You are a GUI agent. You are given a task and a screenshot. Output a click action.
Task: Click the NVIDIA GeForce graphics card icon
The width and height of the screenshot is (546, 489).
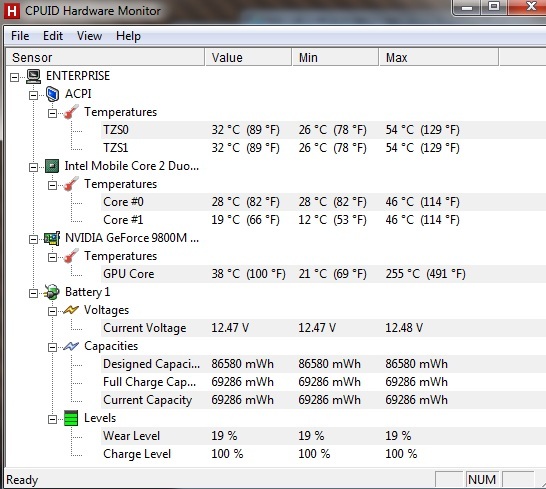(x=52, y=238)
